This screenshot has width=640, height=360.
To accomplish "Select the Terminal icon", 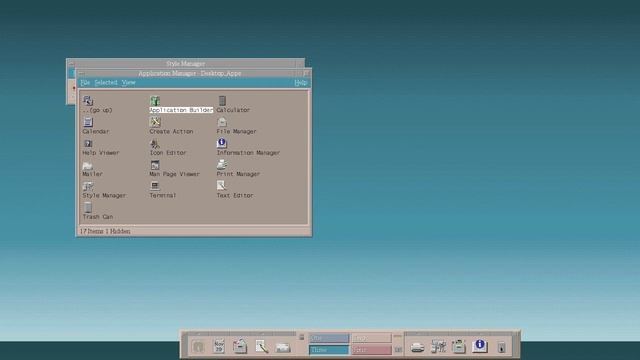I will tap(155, 186).
